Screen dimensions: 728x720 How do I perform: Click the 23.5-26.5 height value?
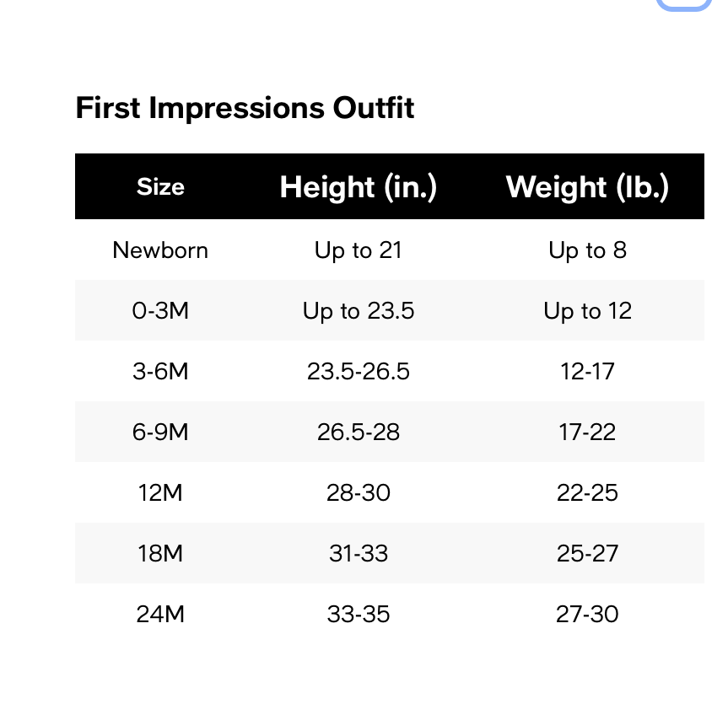pyautogui.click(x=358, y=372)
